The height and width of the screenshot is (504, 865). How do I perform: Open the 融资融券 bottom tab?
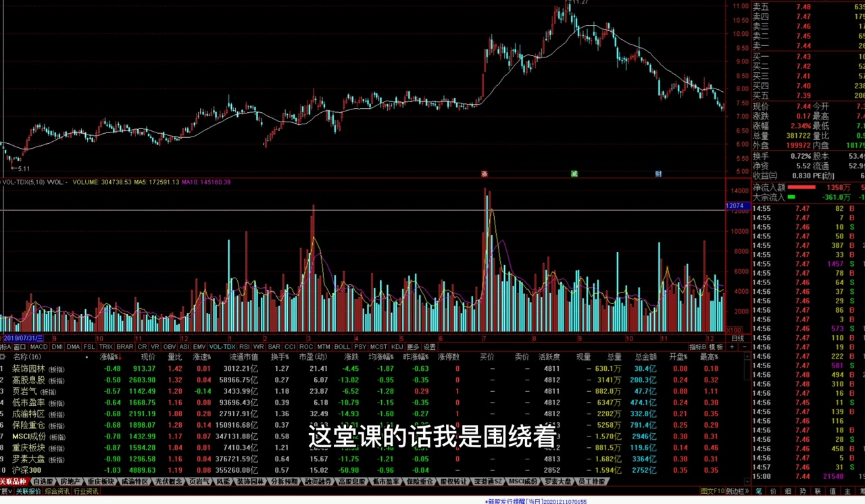point(318,482)
